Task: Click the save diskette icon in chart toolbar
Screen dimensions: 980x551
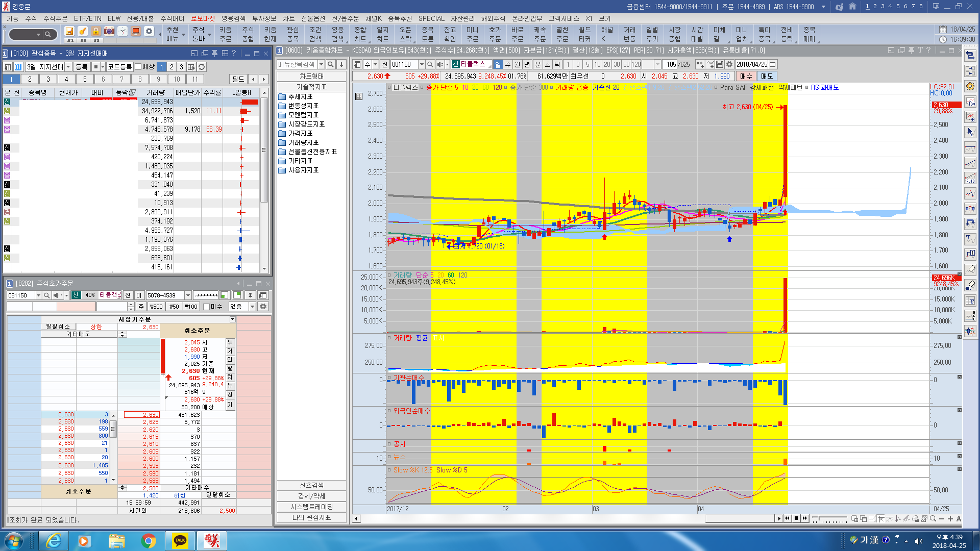Action: (x=720, y=64)
